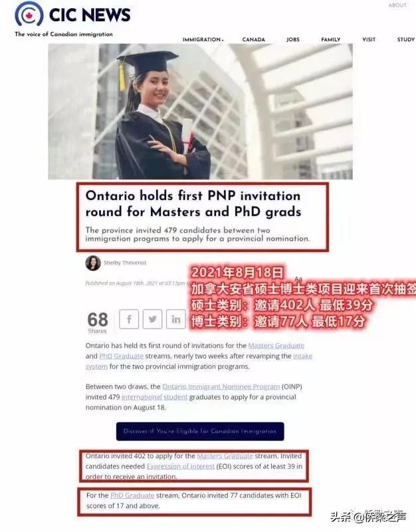
Task: Open the first Masters Graduate link
Action: pyautogui.click(x=276, y=345)
